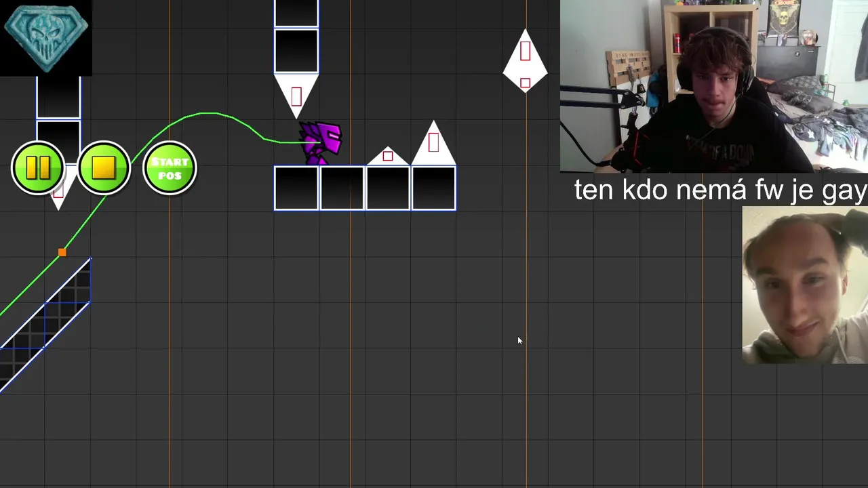
Task: Click the face photo overlay below the caption
Action: coord(805,285)
